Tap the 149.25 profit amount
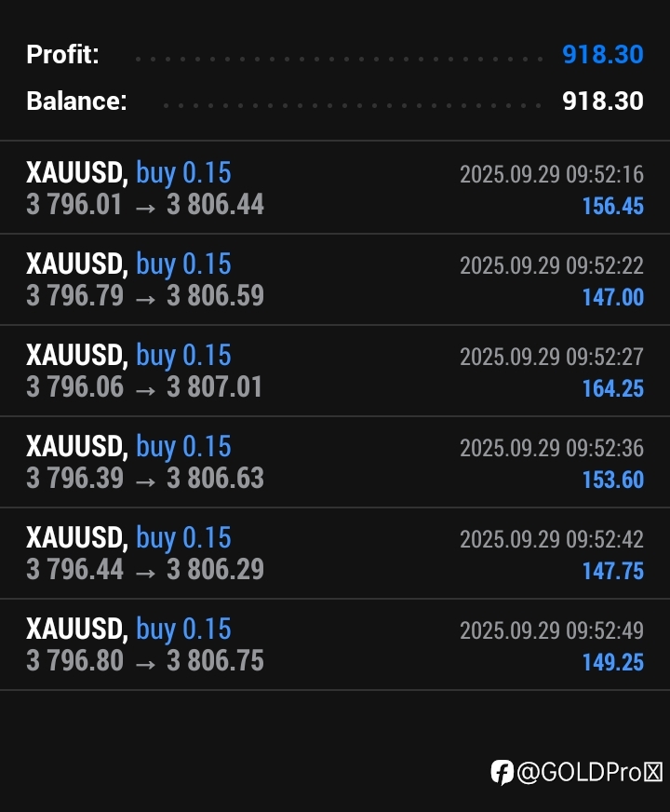 [612, 662]
